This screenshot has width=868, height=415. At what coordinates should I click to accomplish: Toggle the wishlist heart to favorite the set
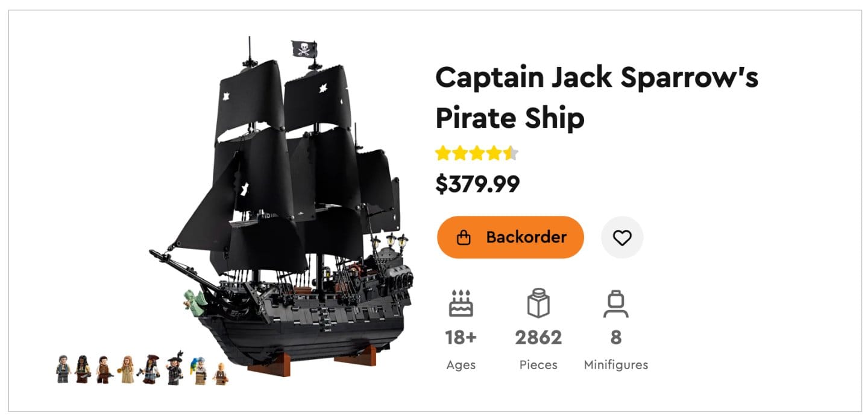622,237
